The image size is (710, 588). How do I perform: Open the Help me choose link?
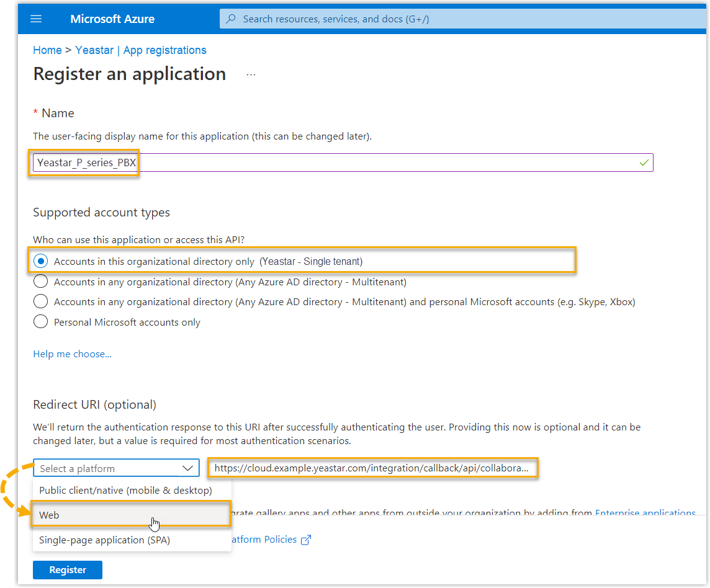72,354
